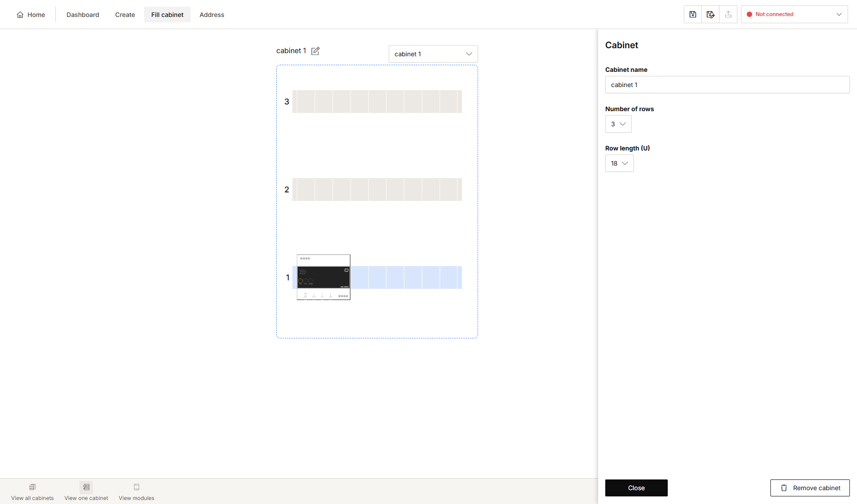
Task: Open the Number of rows dropdown
Action: [618, 124]
